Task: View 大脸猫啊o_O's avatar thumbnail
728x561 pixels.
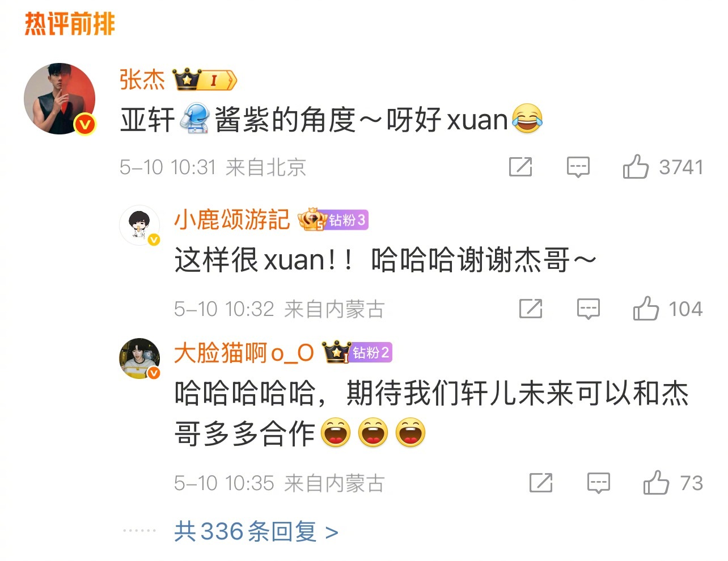Action: 139,358
